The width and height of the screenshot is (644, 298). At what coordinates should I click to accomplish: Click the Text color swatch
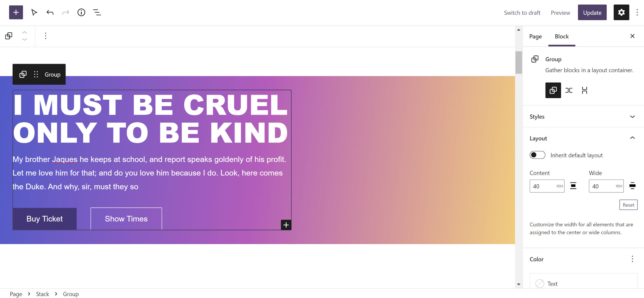(x=540, y=283)
